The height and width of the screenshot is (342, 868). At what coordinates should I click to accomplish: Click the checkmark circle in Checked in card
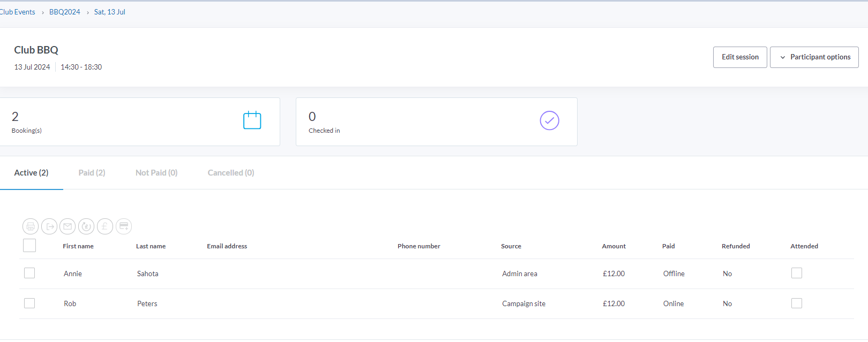pos(549,120)
